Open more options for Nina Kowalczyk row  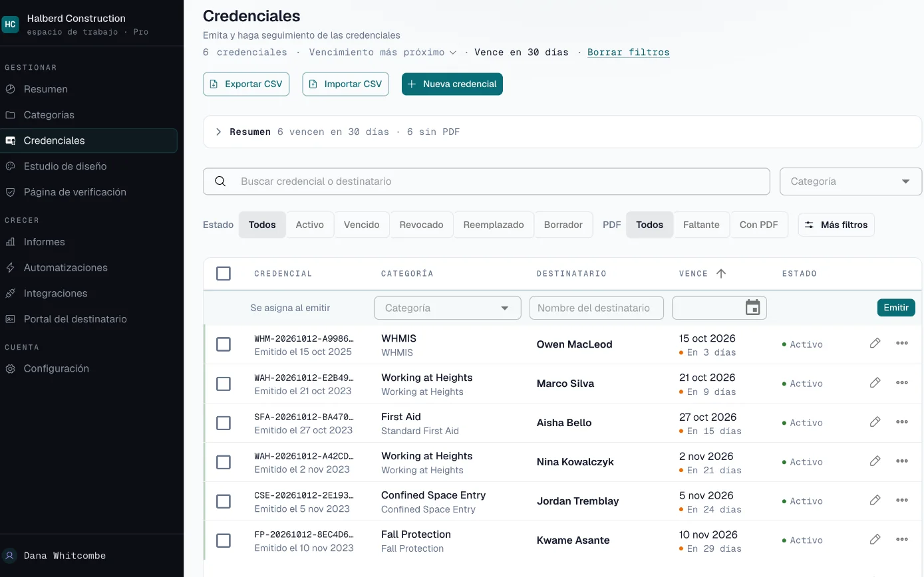(902, 461)
